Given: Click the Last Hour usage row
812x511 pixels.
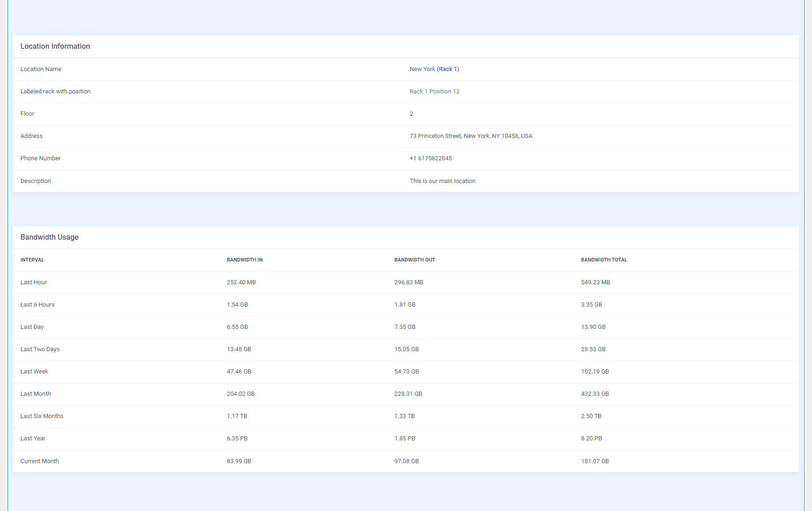Looking at the screenshot, I should (x=33, y=282).
